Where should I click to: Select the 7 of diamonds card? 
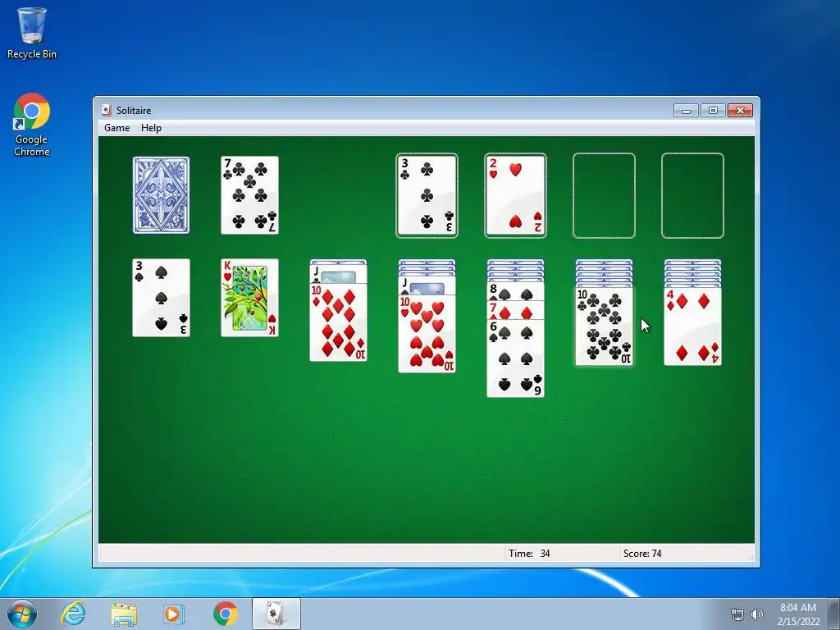(515, 310)
